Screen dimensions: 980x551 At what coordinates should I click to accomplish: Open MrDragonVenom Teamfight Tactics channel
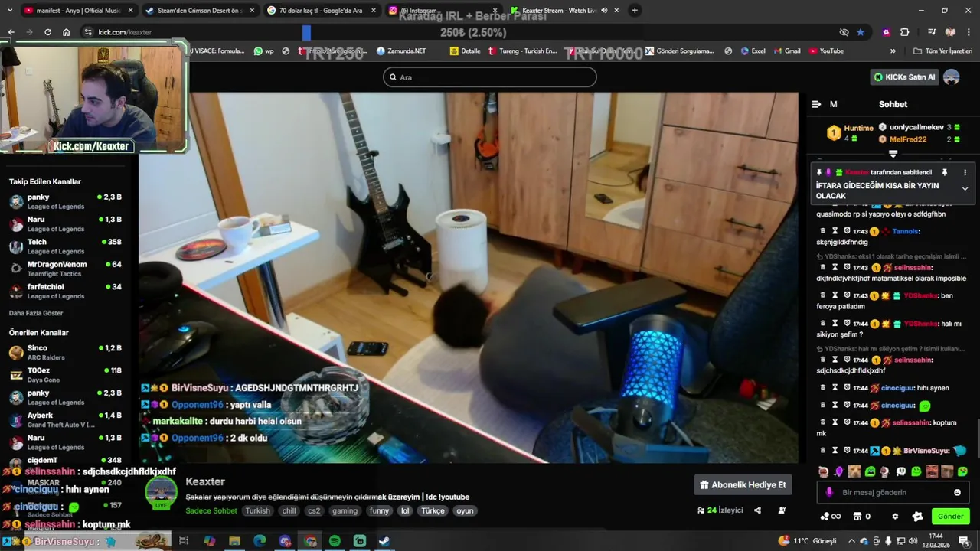pyautogui.click(x=65, y=269)
